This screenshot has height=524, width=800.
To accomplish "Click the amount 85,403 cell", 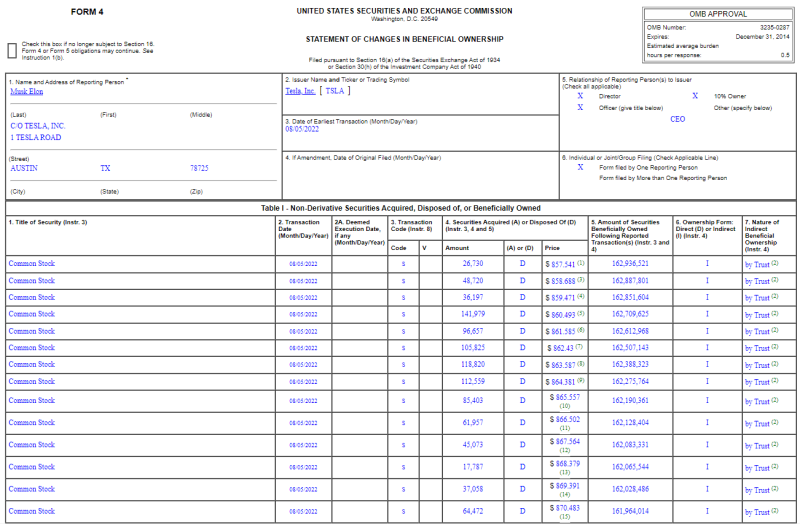I will coord(472,401).
